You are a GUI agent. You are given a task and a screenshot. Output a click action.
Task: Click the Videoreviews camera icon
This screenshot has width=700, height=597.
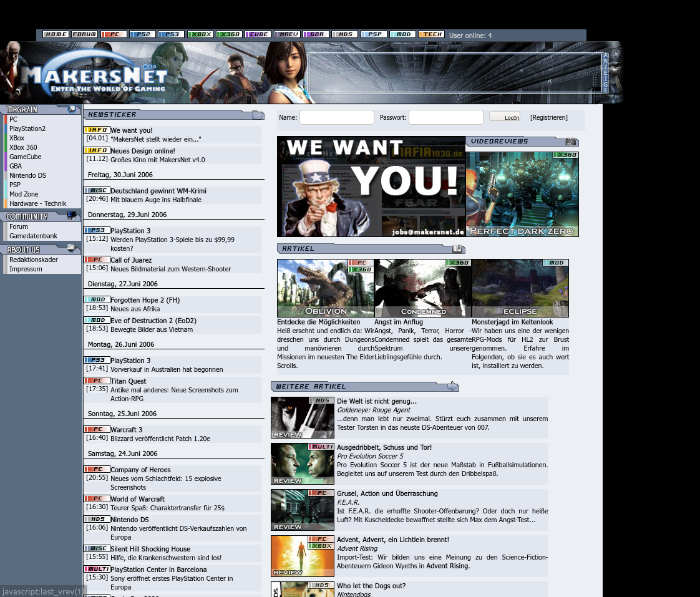click(x=571, y=142)
